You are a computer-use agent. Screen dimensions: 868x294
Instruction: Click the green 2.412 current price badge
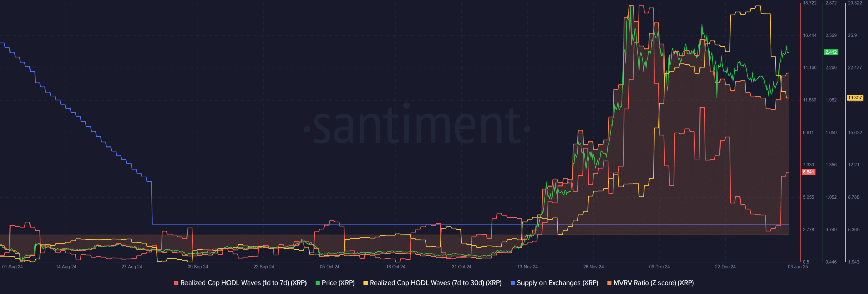(831, 52)
